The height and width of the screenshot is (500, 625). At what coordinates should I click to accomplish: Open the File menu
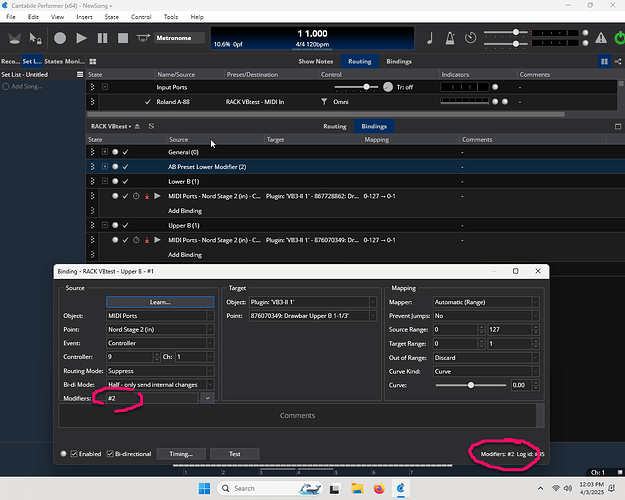11,17
